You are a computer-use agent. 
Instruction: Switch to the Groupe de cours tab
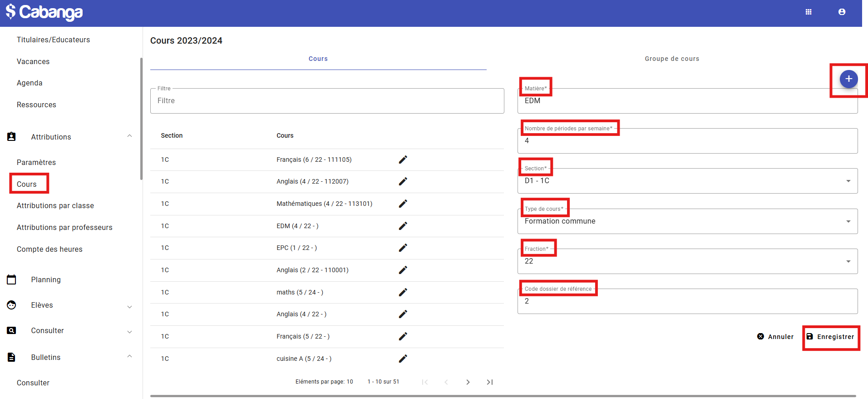(671, 59)
